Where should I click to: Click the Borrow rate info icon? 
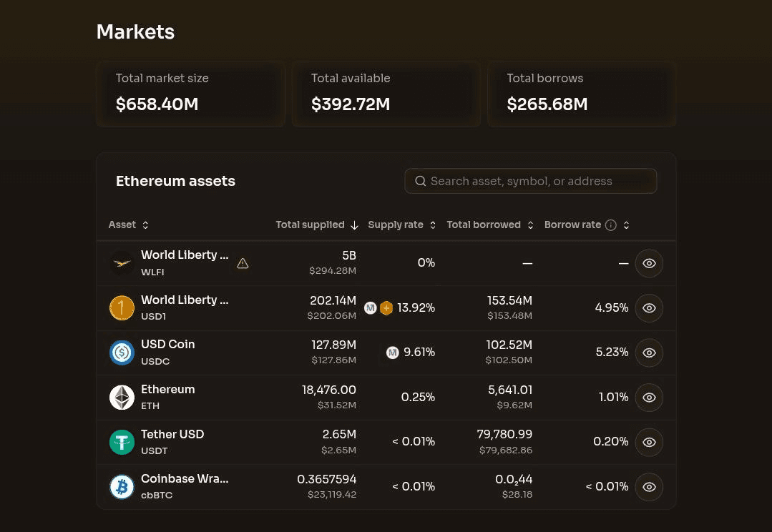(x=610, y=225)
